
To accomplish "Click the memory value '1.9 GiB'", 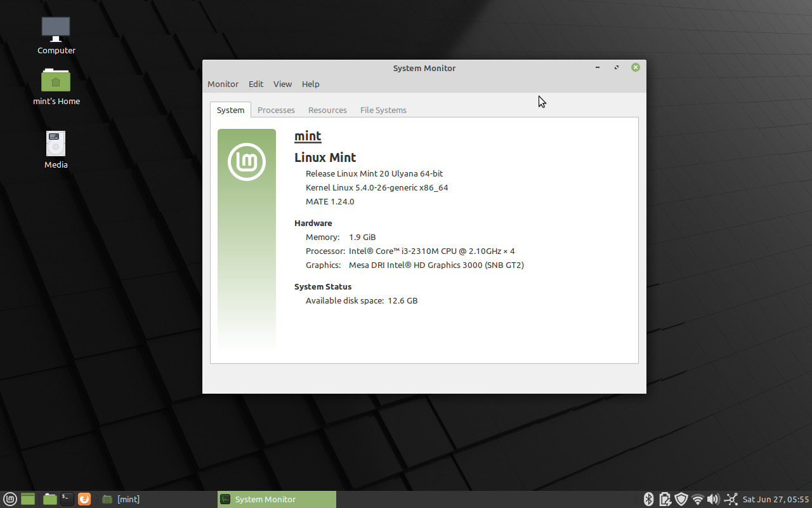I will pos(362,237).
